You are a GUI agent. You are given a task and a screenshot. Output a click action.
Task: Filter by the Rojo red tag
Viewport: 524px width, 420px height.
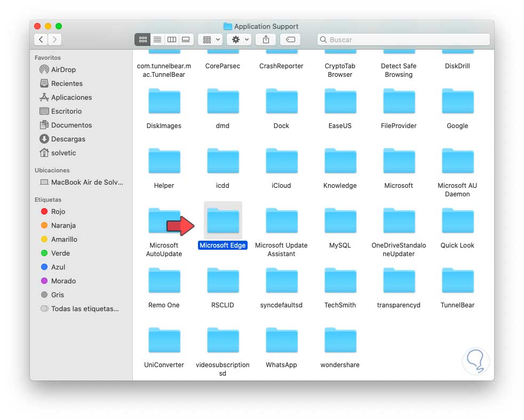pyautogui.click(x=53, y=211)
